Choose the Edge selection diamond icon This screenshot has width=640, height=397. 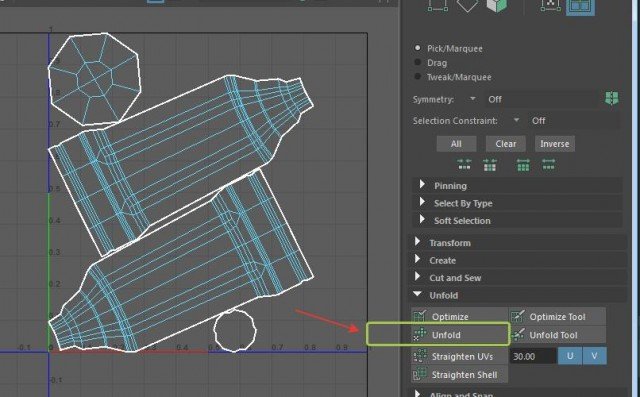point(467,5)
